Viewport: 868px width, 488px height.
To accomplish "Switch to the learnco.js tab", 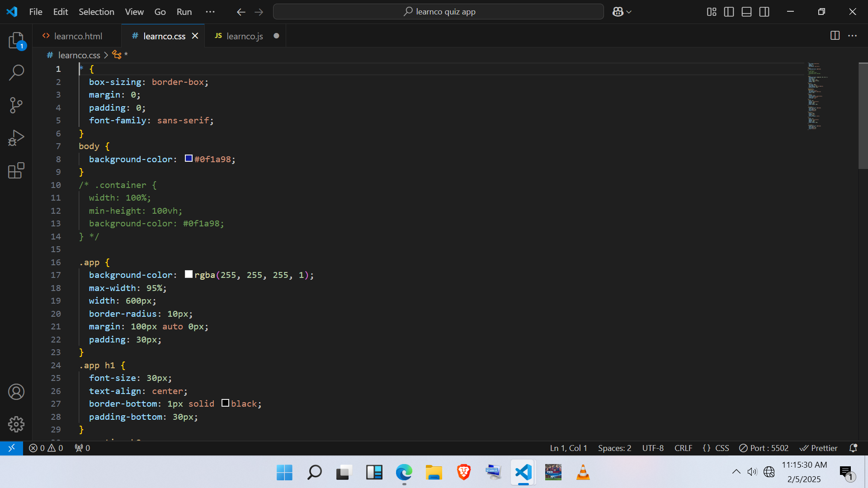I will [x=245, y=36].
